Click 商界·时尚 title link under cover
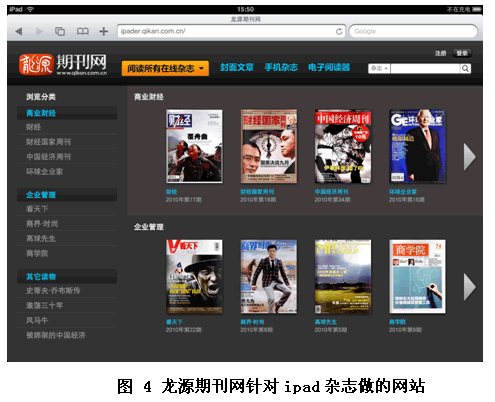 253,322
